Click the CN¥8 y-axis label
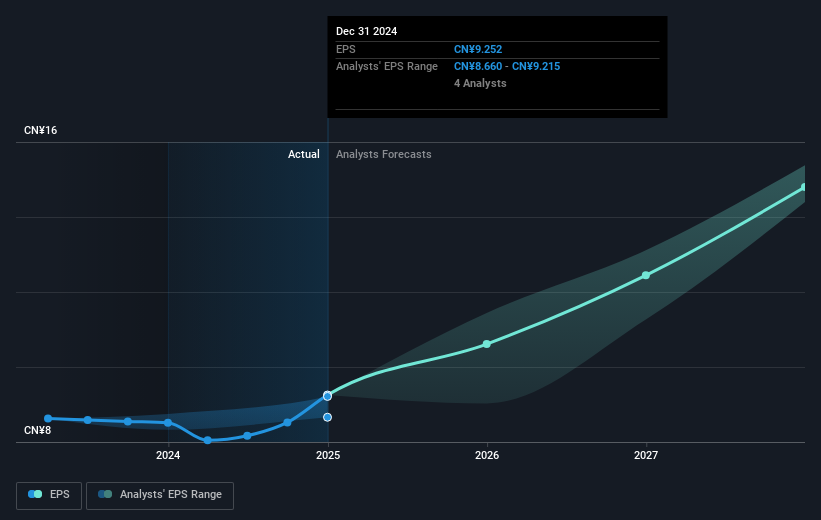821x520 pixels. point(37,430)
